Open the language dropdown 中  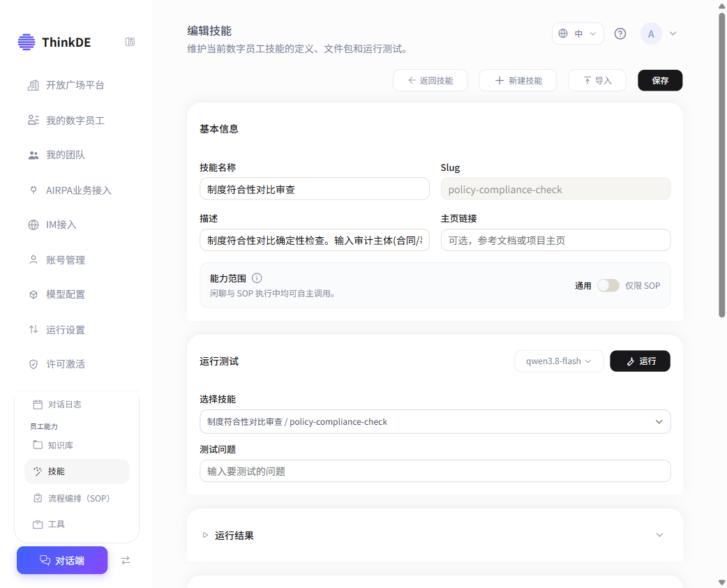coord(578,33)
